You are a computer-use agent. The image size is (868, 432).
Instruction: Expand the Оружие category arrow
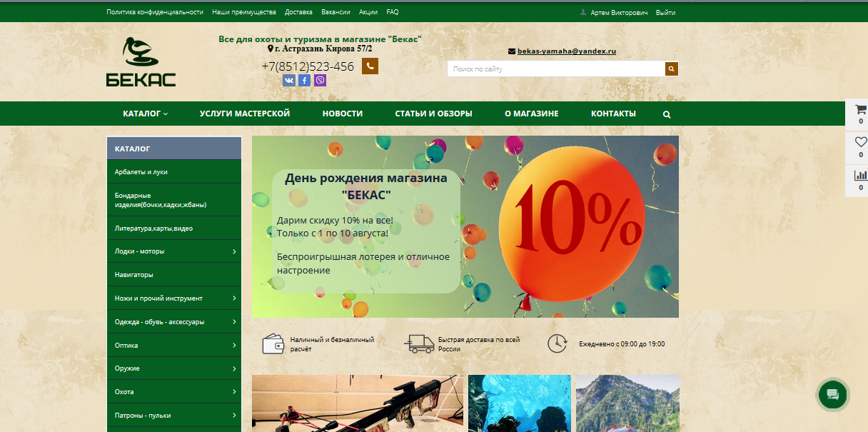point(234,368)
